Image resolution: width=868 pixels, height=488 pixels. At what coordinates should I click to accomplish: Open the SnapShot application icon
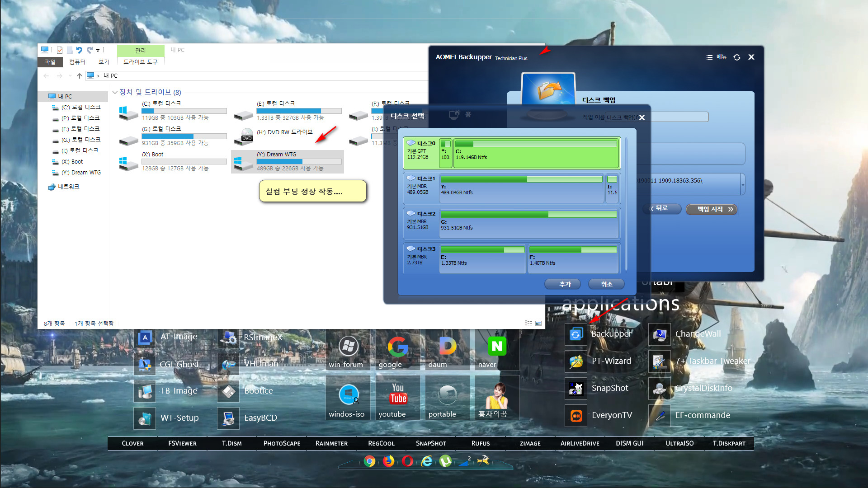click(576, 389)
